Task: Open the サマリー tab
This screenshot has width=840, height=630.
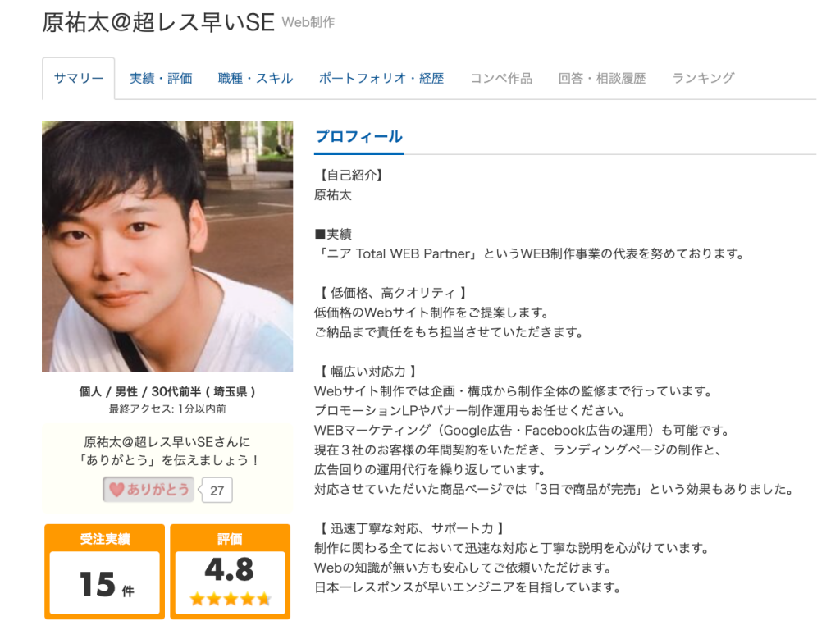Action: coord(78,78)
